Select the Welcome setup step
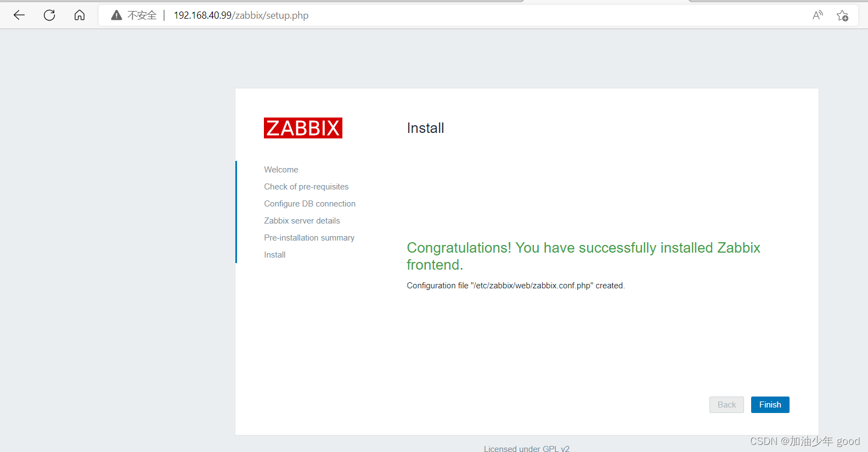 (281, 170)
